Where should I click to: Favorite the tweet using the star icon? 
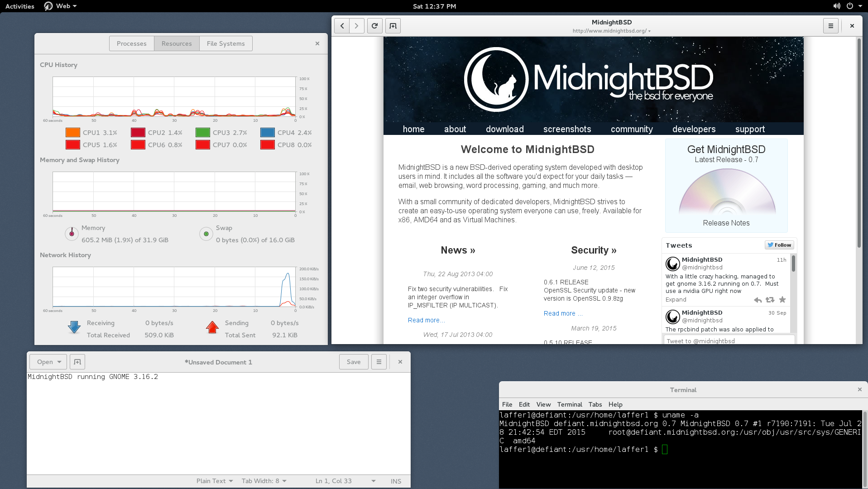click(x=782, y=300)
